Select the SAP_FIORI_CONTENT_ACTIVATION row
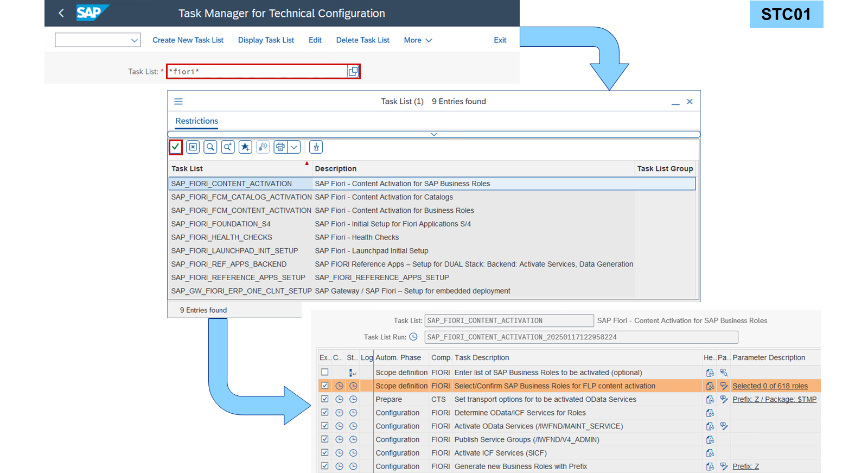 pos(432,184)
